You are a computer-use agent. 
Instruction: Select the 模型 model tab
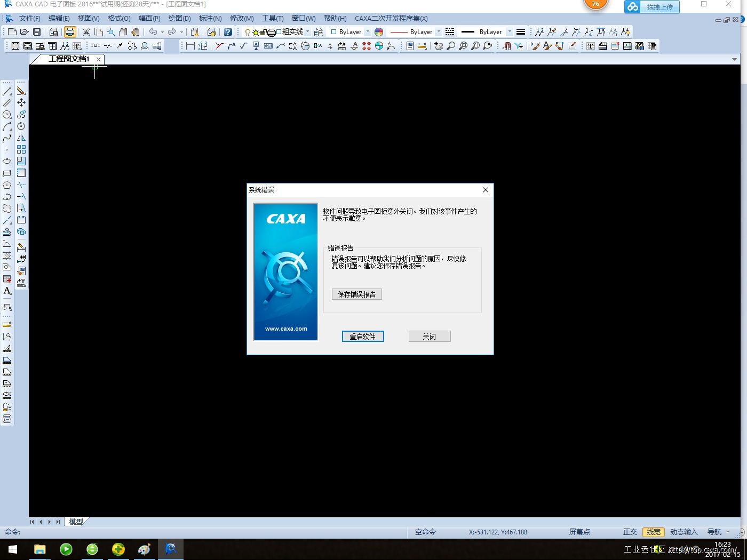point(76,522)
